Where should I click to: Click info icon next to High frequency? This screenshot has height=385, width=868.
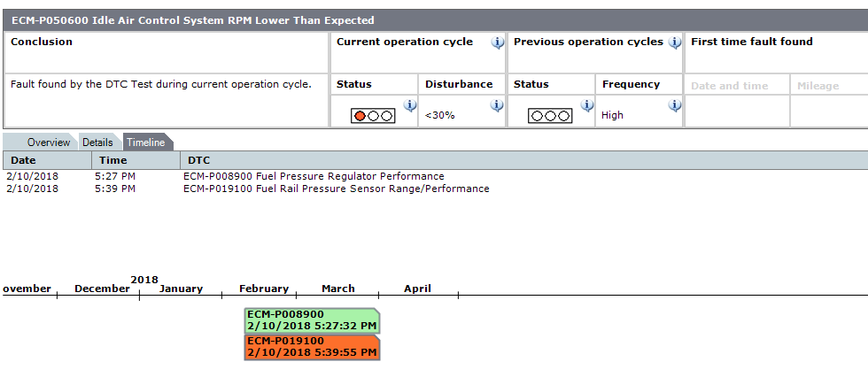(675, 106)
